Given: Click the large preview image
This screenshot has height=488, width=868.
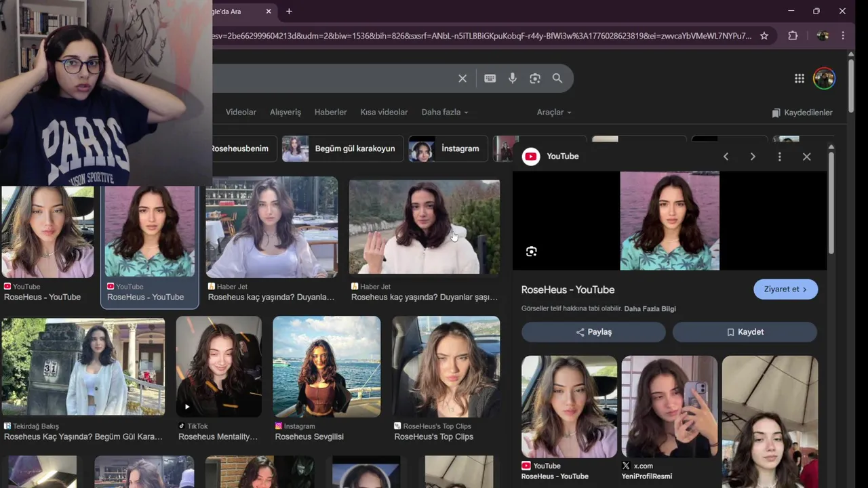Looking at the screenshot, I should [x=669, y=220].
